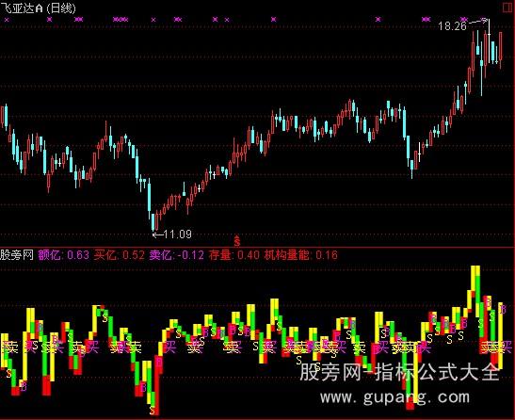Click the 额亿: 0.63 indicator value
Viewport: 515px width, 420px height.
[64, 255]
